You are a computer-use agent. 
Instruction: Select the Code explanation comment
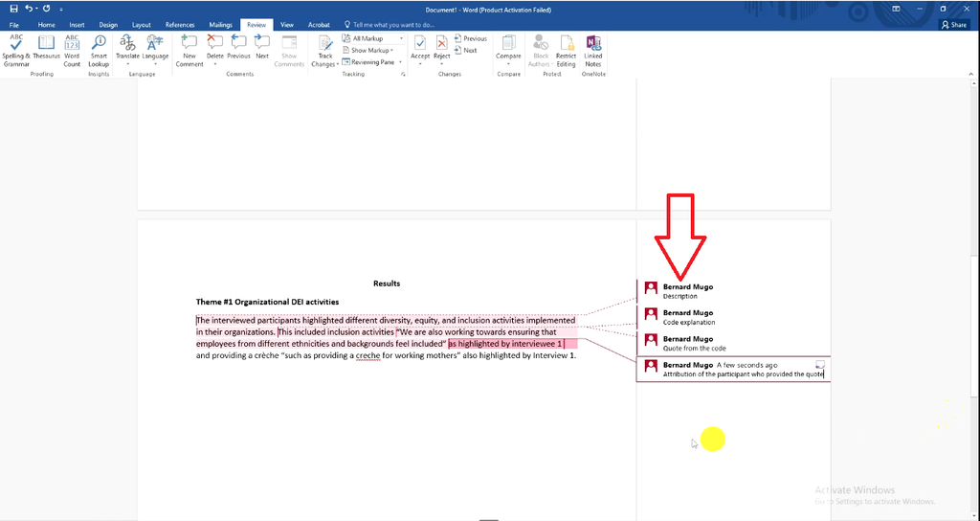[x=734, y=317]
